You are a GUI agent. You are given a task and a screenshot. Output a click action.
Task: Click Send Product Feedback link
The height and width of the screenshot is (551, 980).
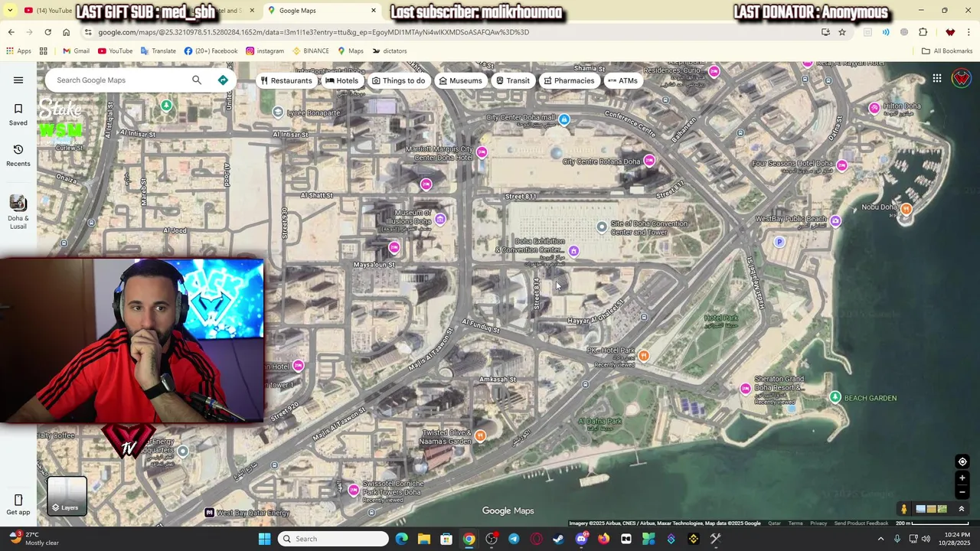pos(861,523)
